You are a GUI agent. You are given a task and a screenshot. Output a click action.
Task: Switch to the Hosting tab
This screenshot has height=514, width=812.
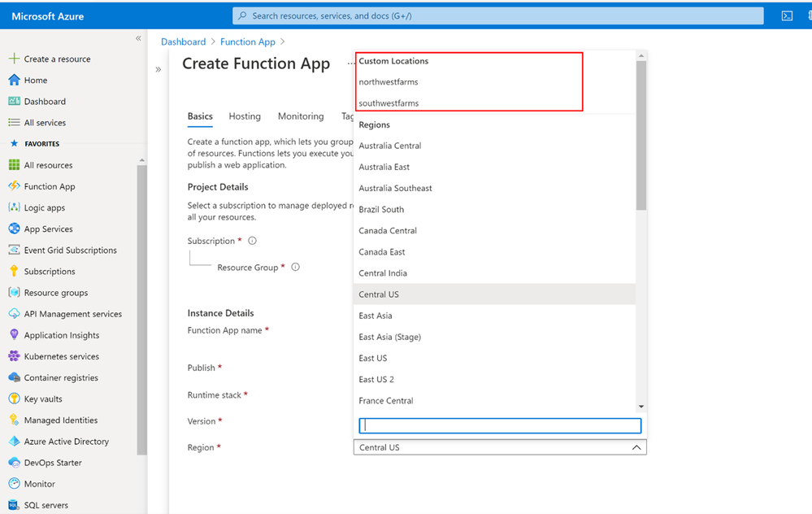245,116
